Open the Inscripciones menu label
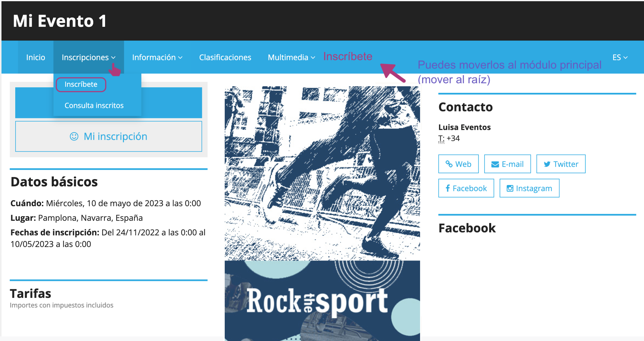 (85, 57)
